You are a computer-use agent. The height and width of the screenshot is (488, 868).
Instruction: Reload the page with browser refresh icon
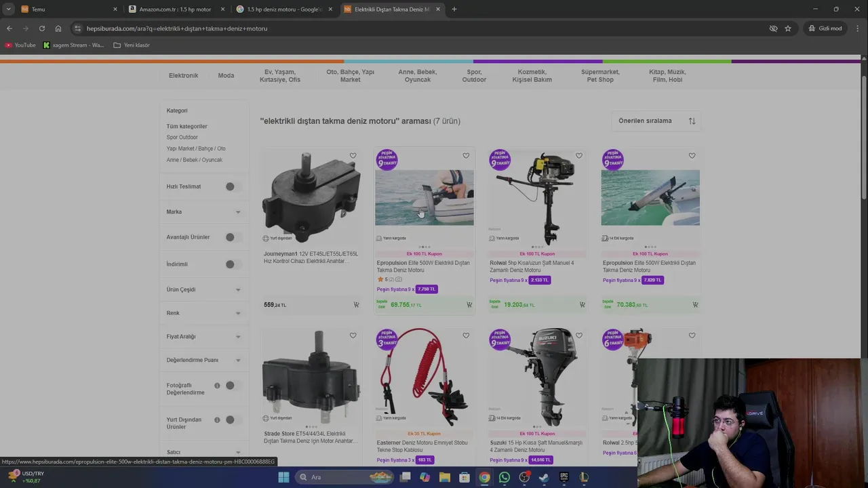click(x=42, y=28)
